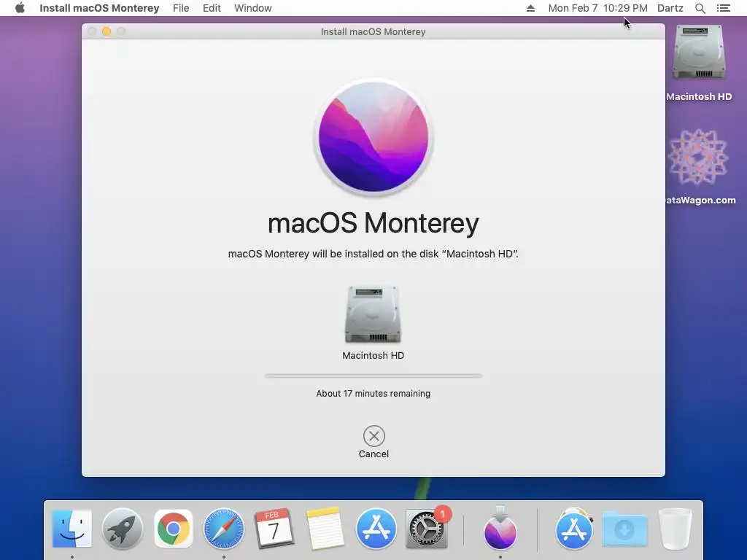Click 'About 17 minutes remaining' text
This screenshot has height=560, width=747.
coord(373,393)
